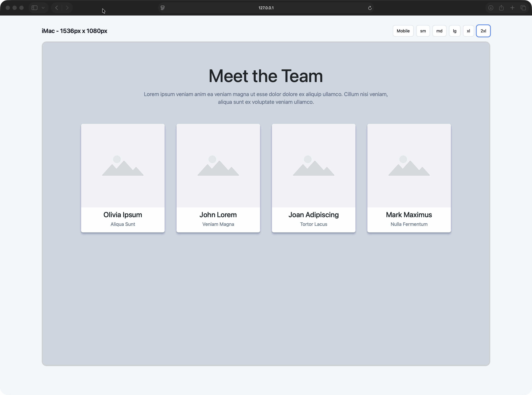Open the downloads icon in the toolbar

491,8
